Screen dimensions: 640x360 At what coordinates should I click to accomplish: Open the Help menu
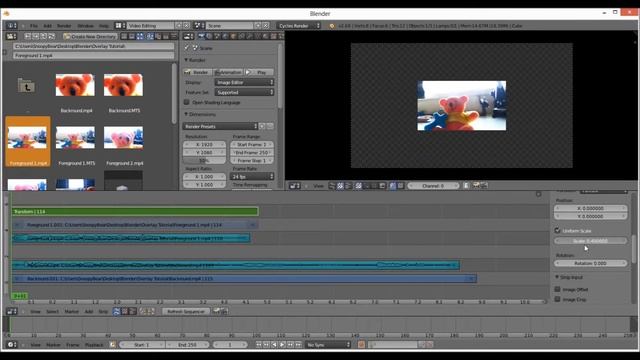point(104,26)
